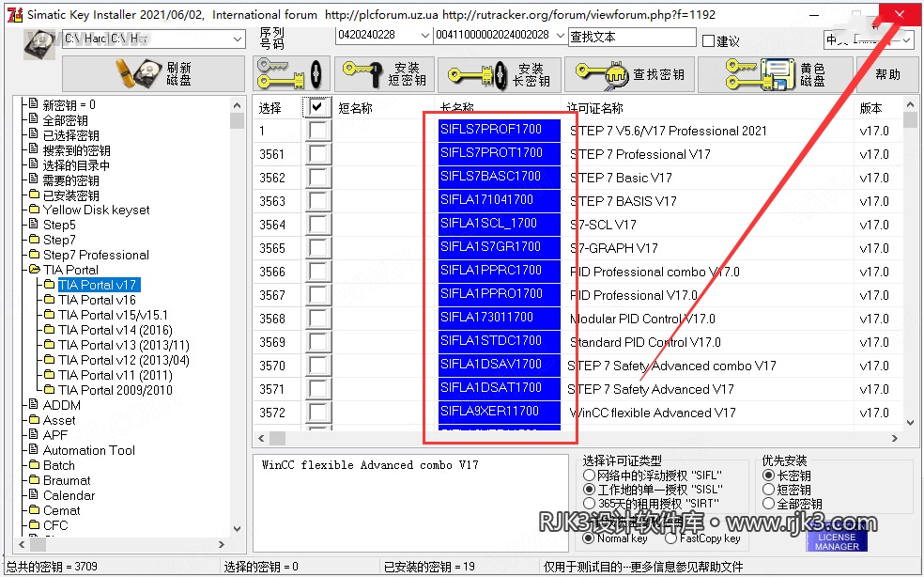This screenshot has width=924, height=577.
Task: Click the yellow disk button (黄色磁盘)
Action: click(775, 74)
